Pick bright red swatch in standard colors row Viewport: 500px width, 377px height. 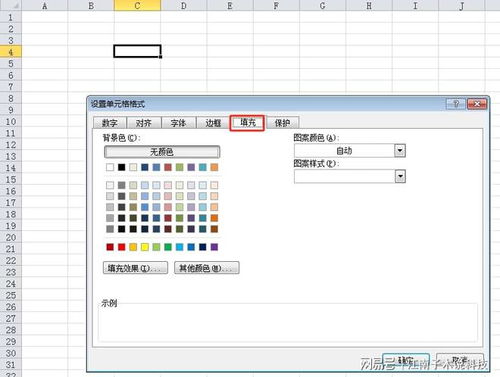pos(122,247)
